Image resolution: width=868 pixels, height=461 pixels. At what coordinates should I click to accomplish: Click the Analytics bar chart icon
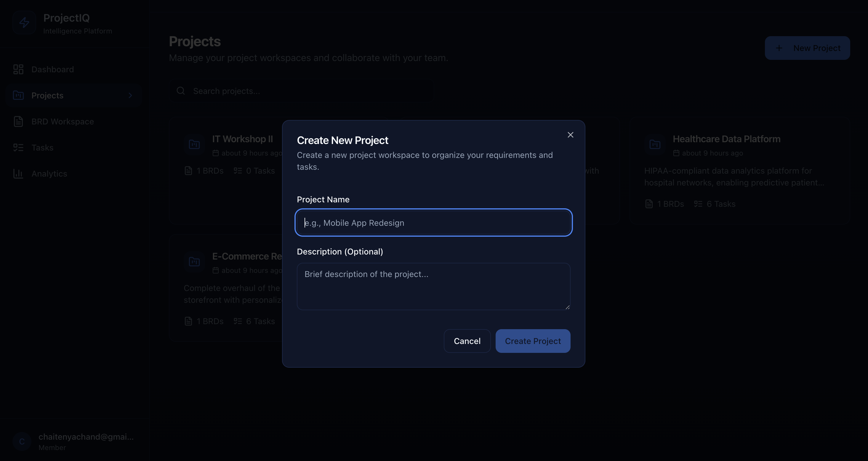tap(18, 174)
